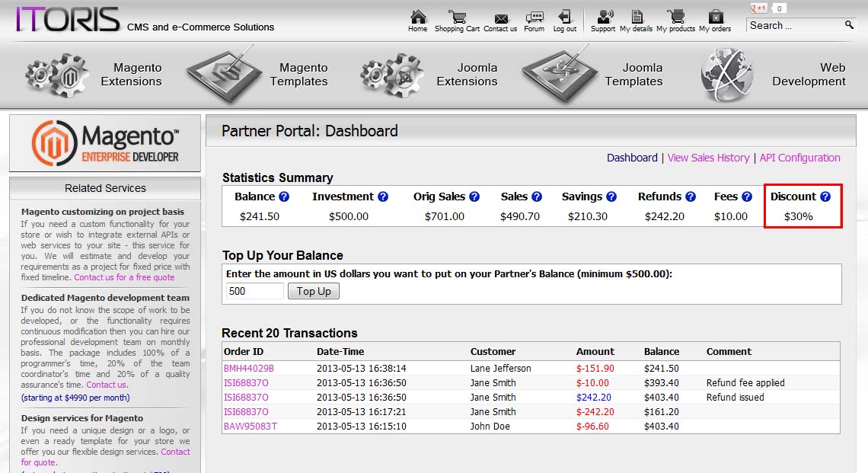
Task: Click the Magento Extensions gears icon
Action: (56, 75)
